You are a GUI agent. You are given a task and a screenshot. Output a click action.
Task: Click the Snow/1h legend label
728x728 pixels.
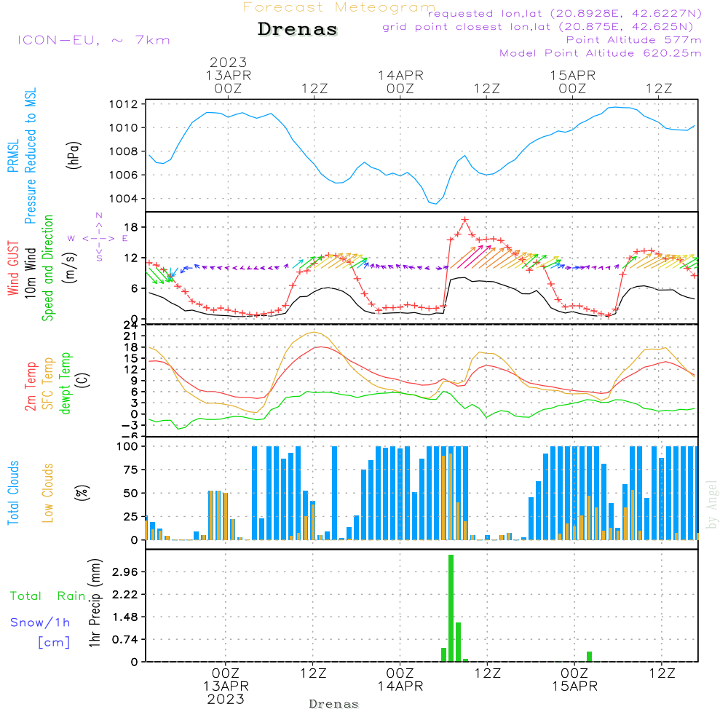pyautogui.click(x=41, y=622)
